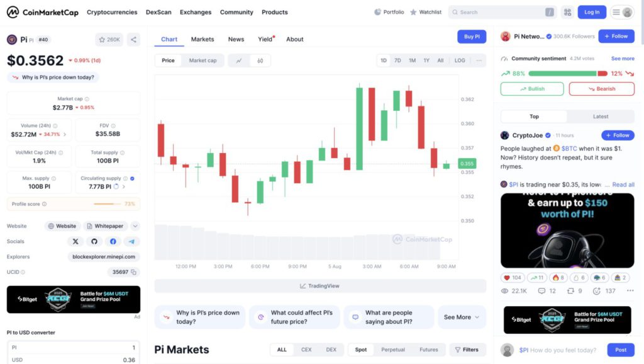The image size is (644, 364).
Task: Add Pi to watchlist with star button
Action: (x=109, y=40)
